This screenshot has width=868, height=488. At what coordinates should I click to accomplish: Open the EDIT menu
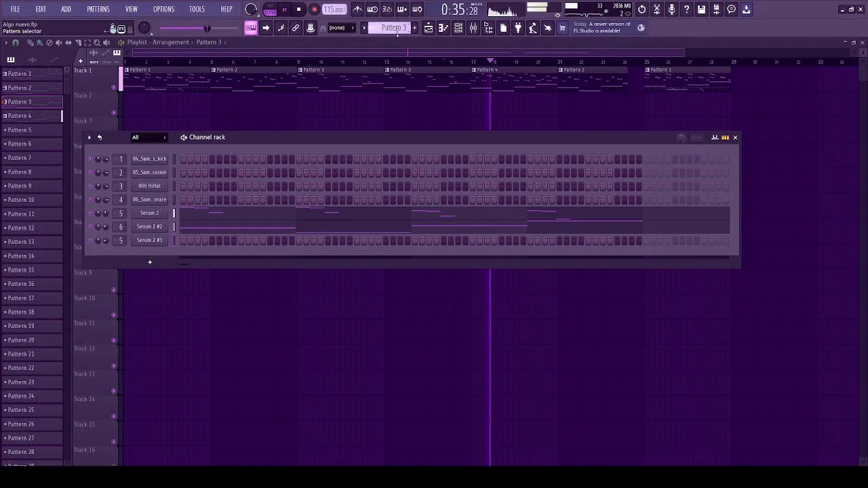pos(41,9)
